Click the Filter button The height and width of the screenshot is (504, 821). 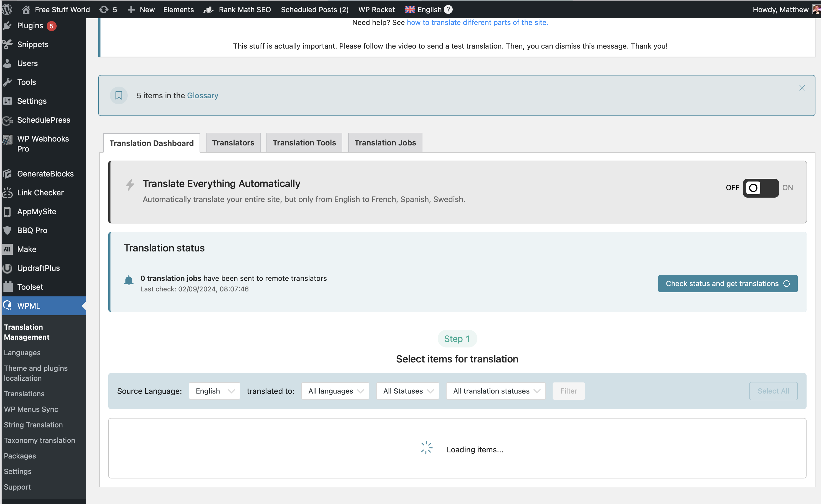pos(568,391)
